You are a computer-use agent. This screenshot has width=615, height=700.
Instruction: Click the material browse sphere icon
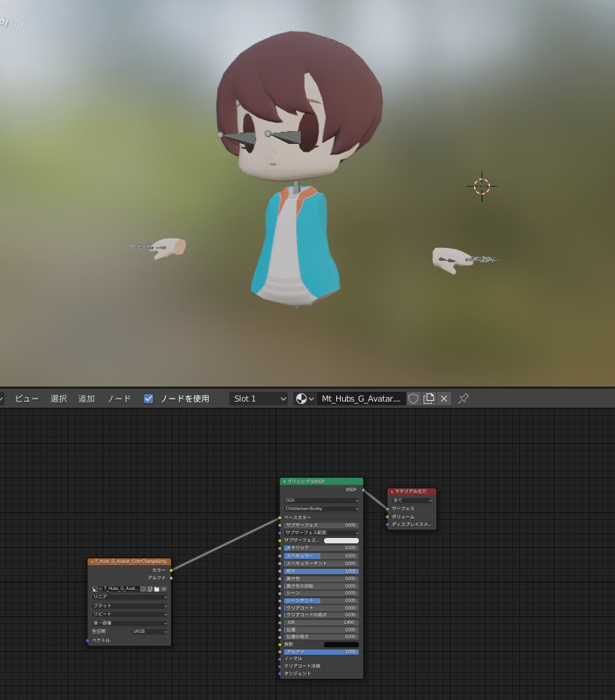pos(304,399)
